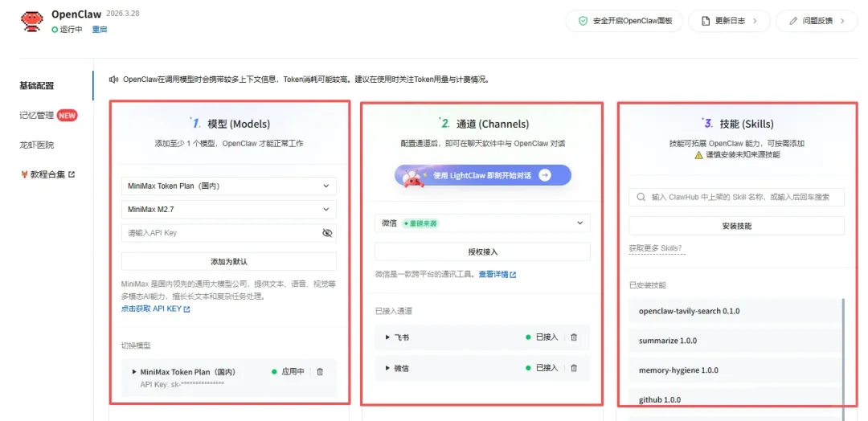Click into the 请输入API Key field
The height and width of the screenshot is (421, 868).
tap(228, 233)
